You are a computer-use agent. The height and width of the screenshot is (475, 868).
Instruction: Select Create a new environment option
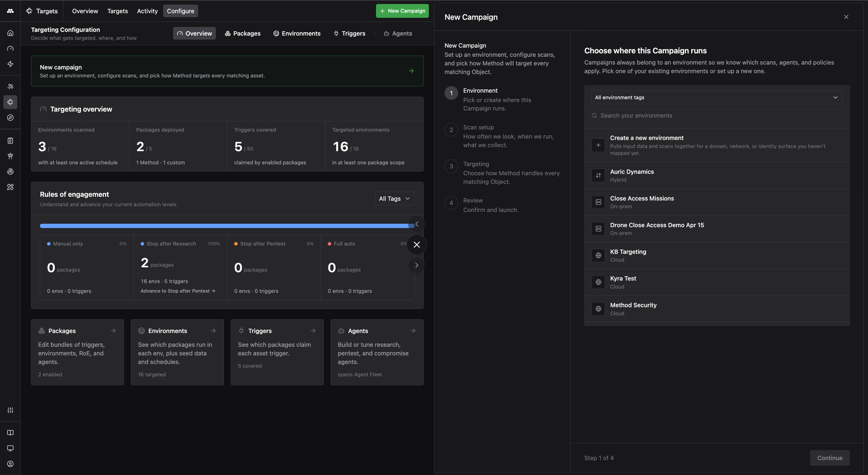717,145
